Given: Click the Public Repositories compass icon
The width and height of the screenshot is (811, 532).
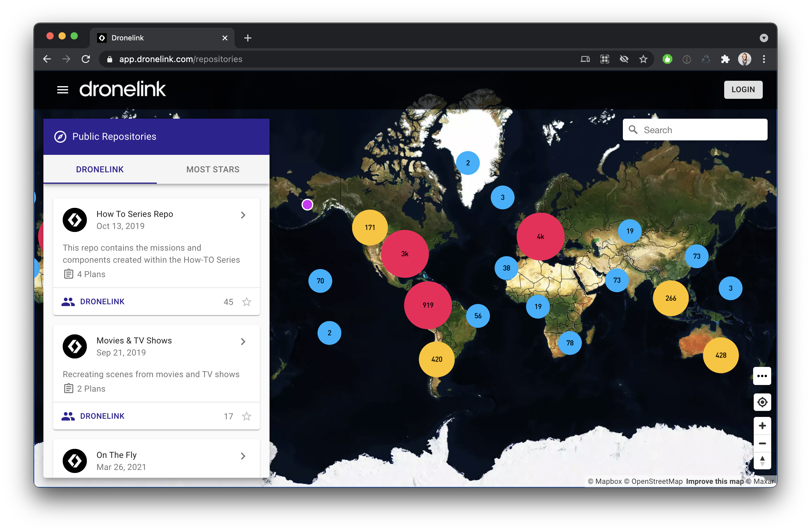Looking at the screenshot, I should click(x=60, y=136).
